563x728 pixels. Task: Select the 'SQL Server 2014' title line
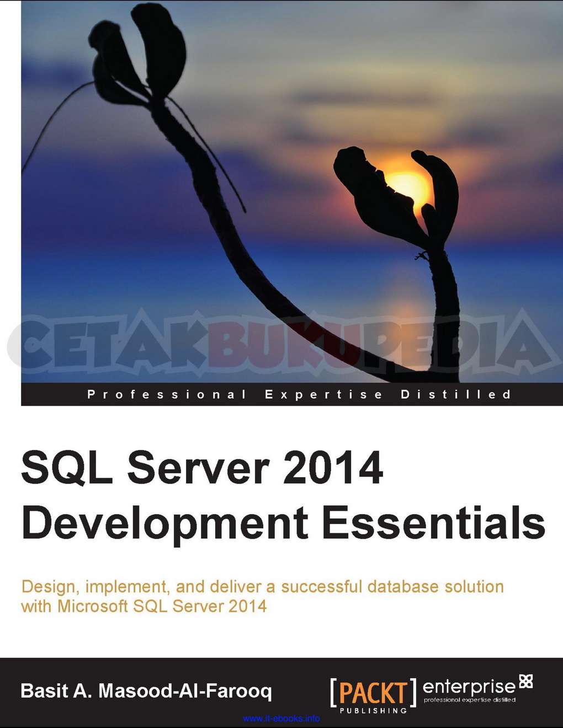coord(202,468)
